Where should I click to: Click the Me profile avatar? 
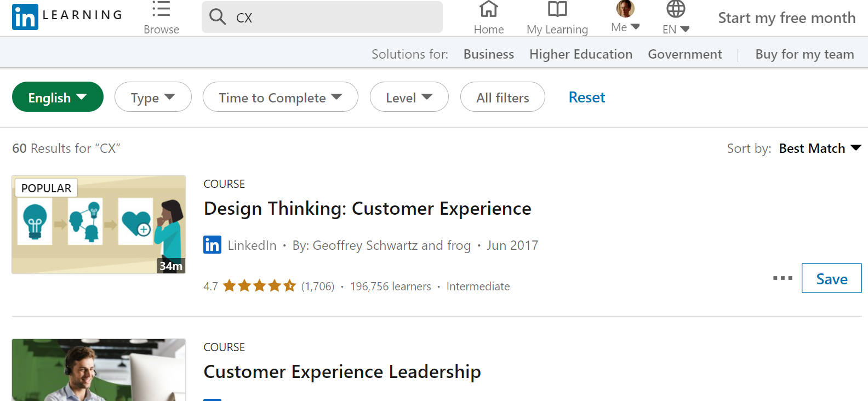pos(625,9)
